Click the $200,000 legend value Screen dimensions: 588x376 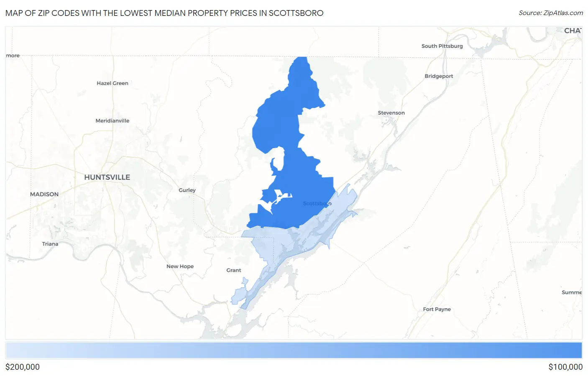[23, 367]
